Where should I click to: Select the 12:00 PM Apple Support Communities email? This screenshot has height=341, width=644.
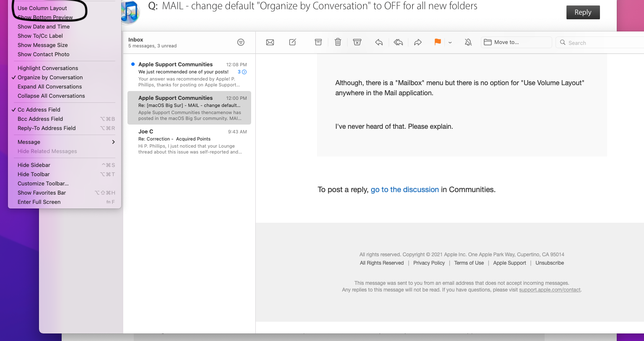(189, 108)
